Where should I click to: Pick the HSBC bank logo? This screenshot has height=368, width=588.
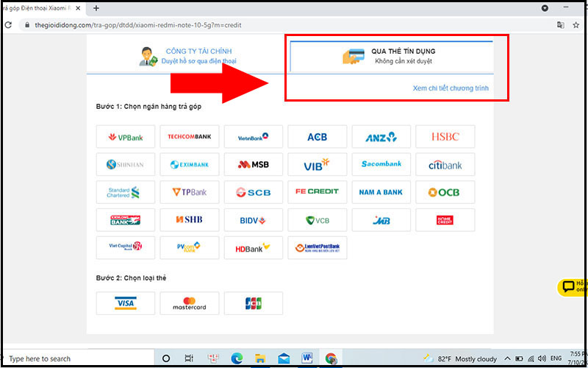[x=445, y=137]
